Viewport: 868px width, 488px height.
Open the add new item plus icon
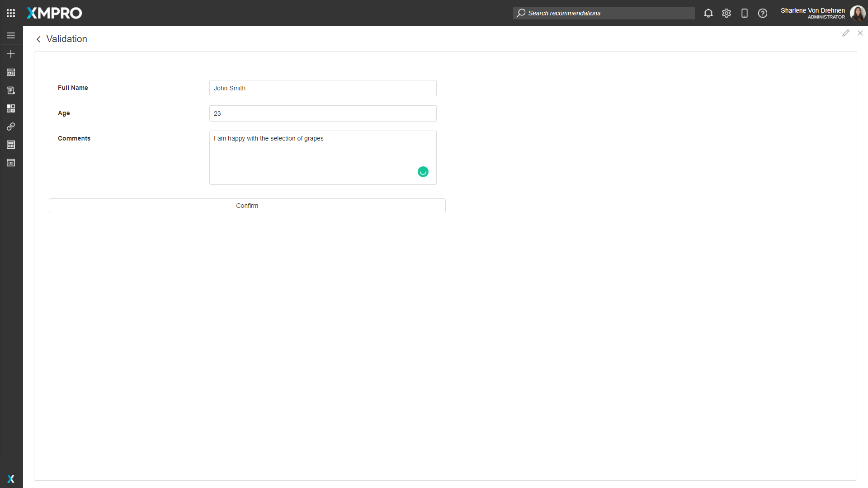click(11, 54)
